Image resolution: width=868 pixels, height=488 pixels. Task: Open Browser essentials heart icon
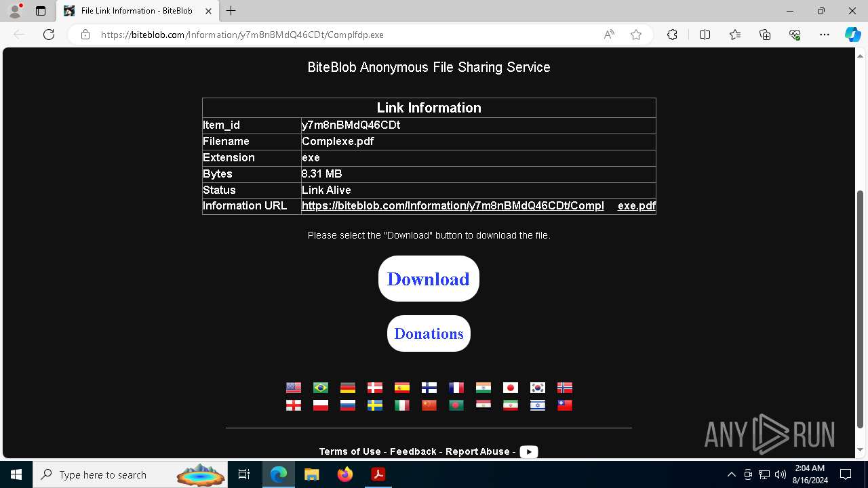click(795, 35)
